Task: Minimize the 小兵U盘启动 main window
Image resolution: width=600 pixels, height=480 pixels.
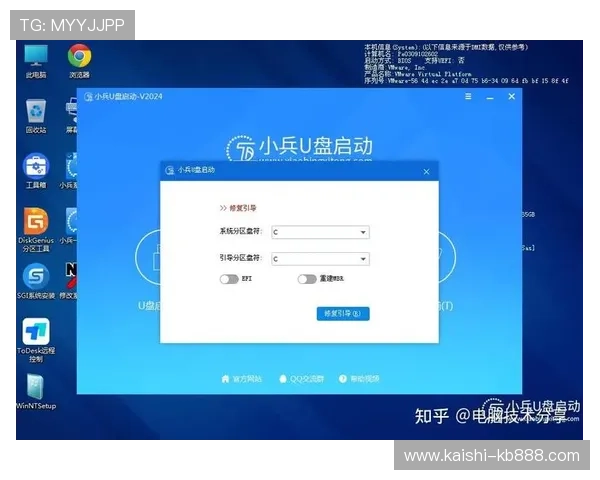Action: tap(490, 98)
